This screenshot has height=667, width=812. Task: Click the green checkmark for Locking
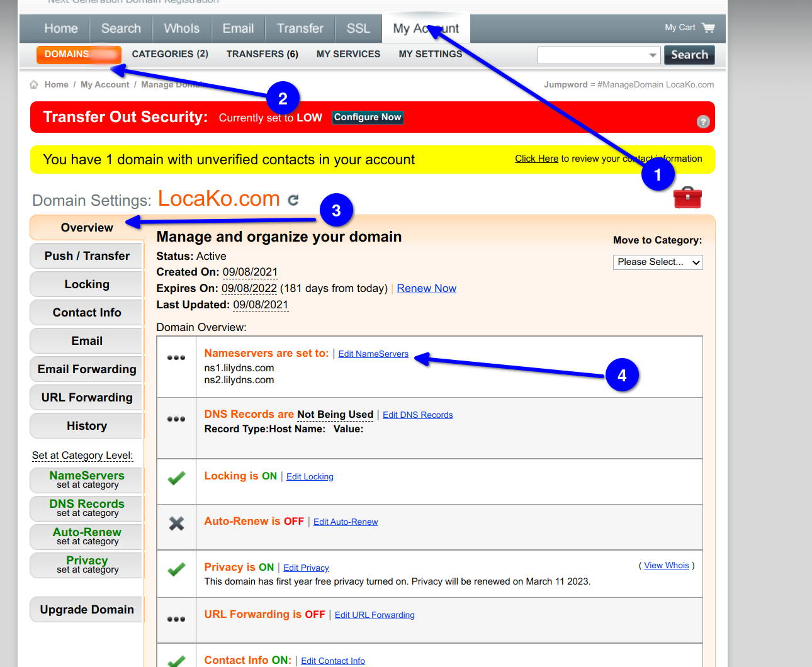click(x=176, y=478)
